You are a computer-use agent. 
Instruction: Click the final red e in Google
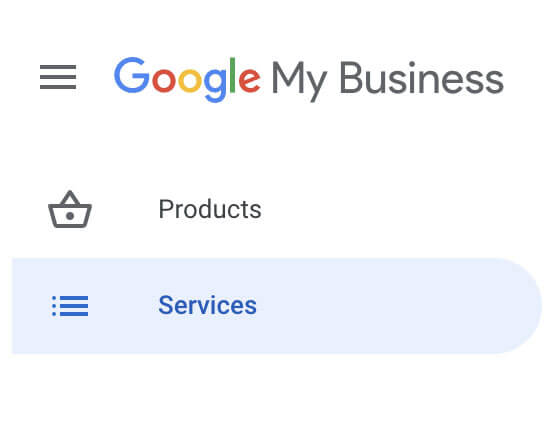click(249, 80)
